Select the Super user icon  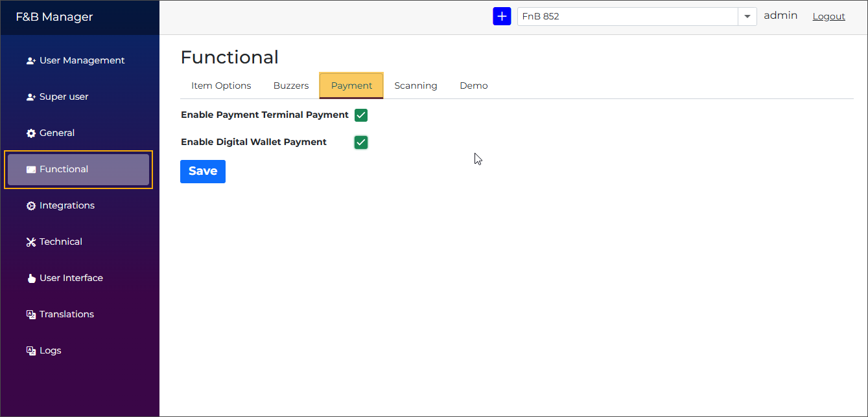coord(30,96)
